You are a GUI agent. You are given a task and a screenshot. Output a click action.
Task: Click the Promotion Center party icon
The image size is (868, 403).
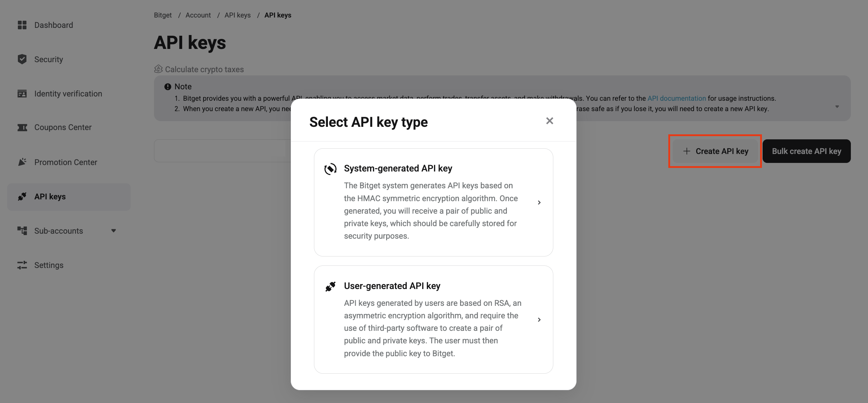tap(22, 162)
